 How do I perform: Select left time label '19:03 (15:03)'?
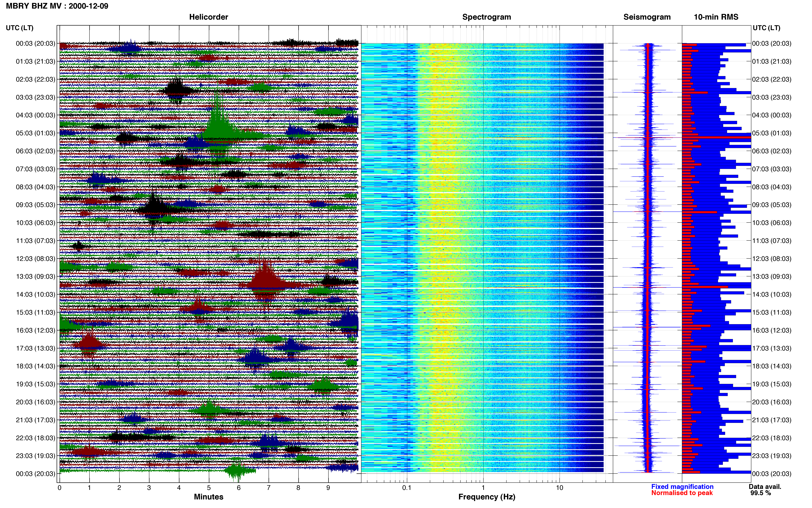[x=35, y=384]
